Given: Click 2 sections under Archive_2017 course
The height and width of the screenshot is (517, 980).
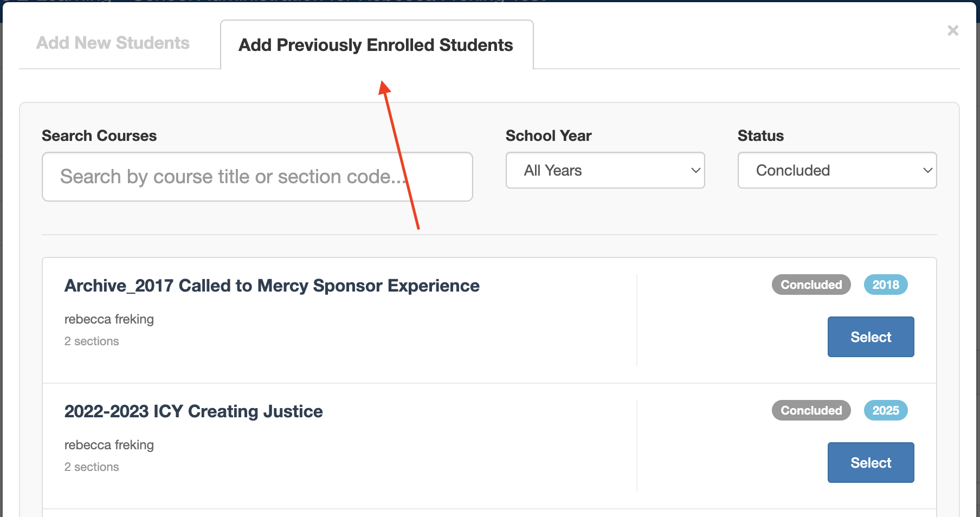Looking at the screenshot, I should pos(91,341).
